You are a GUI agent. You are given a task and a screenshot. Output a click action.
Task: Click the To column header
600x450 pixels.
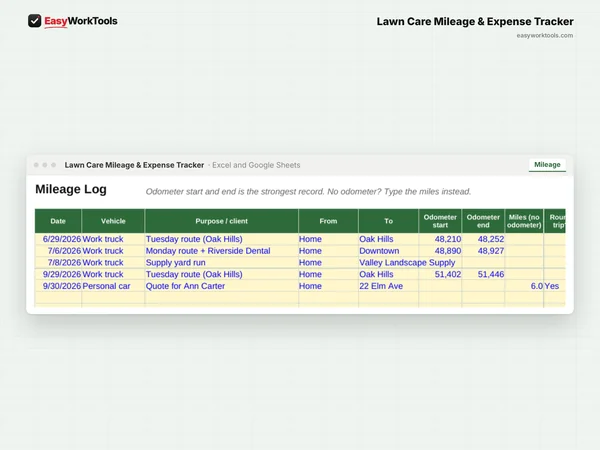[x=388, y=221]
